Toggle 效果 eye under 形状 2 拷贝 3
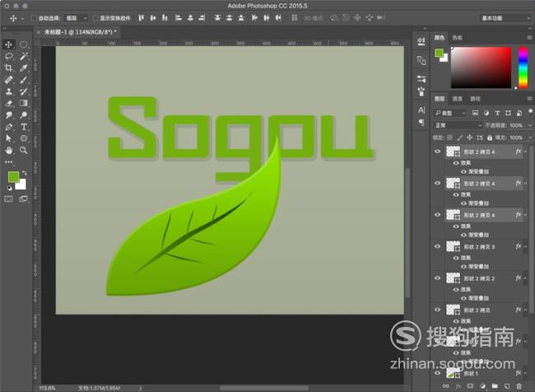 455,258
